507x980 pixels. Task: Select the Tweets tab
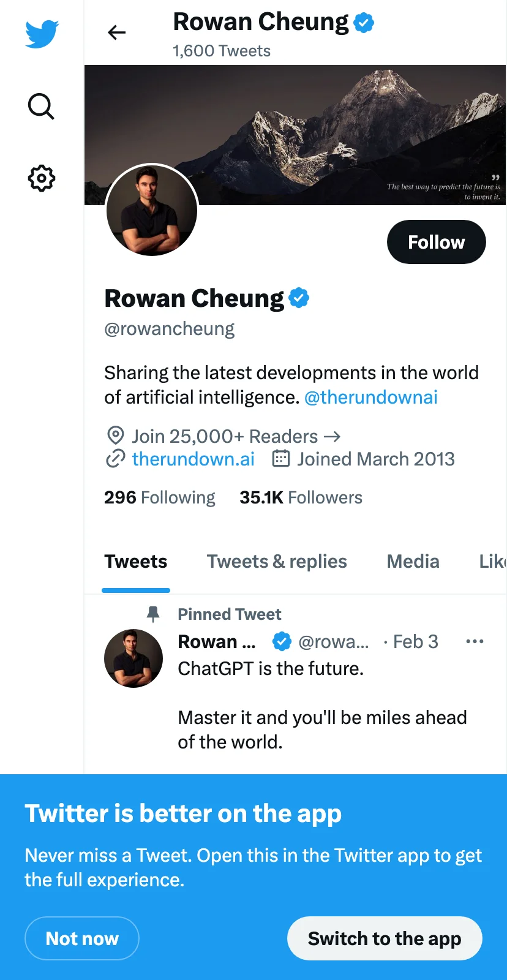(136, 562)
